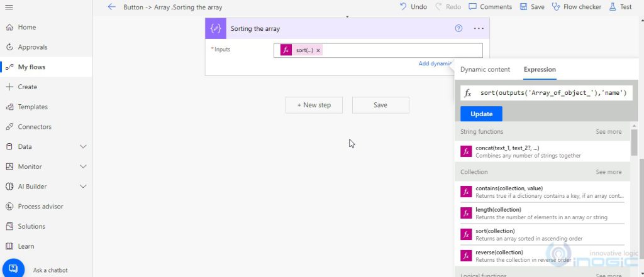Screen dimensions: 644x277
Task: Select the reverse(collection) function
Action: coord(543,256)
